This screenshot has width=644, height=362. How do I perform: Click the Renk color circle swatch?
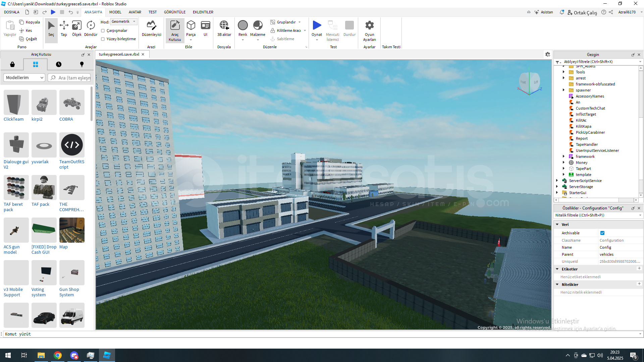pos(243,25)
